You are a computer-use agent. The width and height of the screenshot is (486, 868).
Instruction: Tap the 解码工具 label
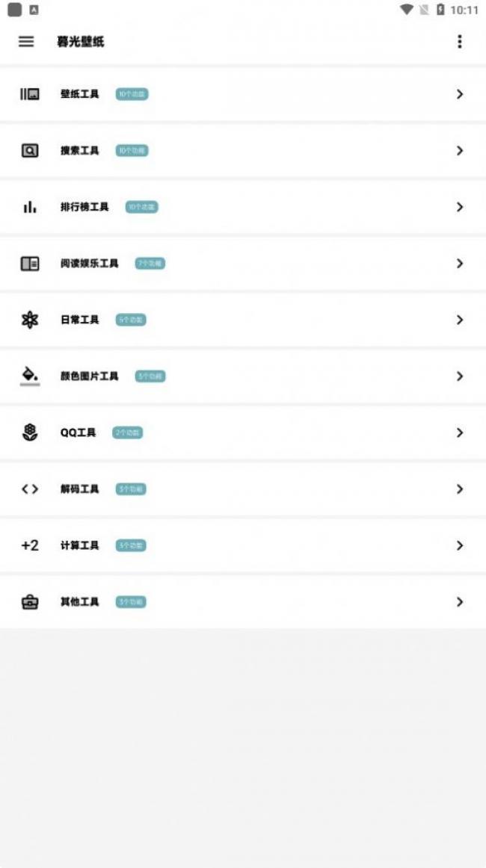(x=80, y=489)
